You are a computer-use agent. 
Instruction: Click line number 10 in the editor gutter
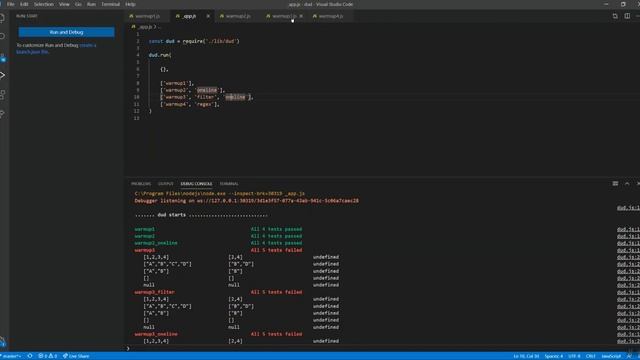(136, 97)
